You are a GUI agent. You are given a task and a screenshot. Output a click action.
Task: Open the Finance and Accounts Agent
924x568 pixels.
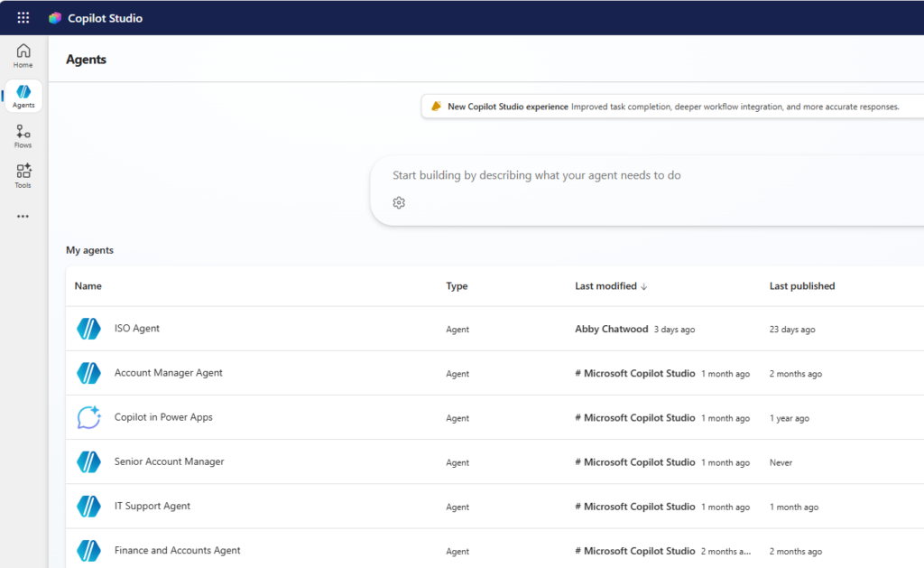pyautogui.click(x=178, y=550)
